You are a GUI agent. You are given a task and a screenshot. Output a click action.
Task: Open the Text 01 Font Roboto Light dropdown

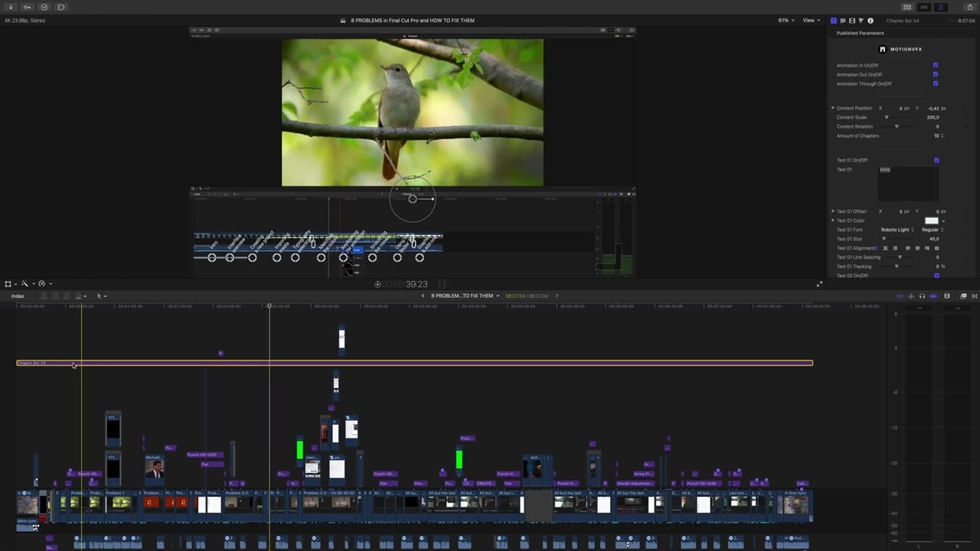[x=897, y=230]
